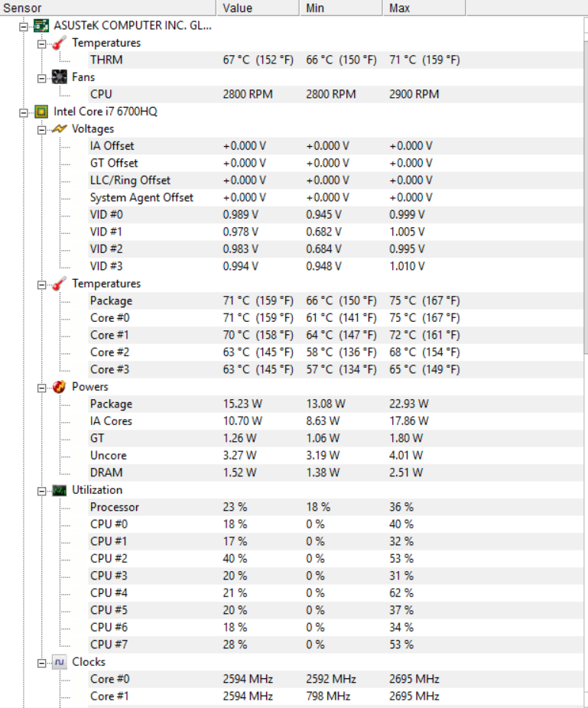Click the ASUSTeK motherboard icon
588x708 pixels.
tap(41, 25)
